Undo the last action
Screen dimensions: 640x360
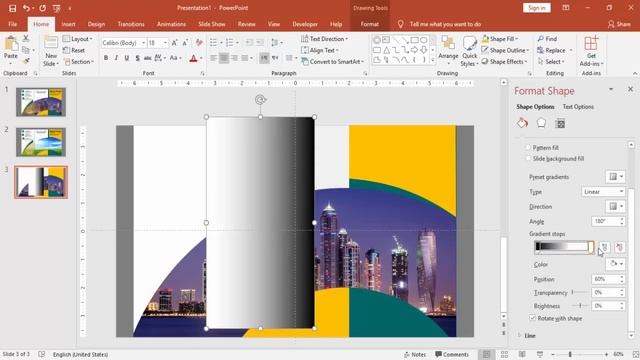[26, 8]
